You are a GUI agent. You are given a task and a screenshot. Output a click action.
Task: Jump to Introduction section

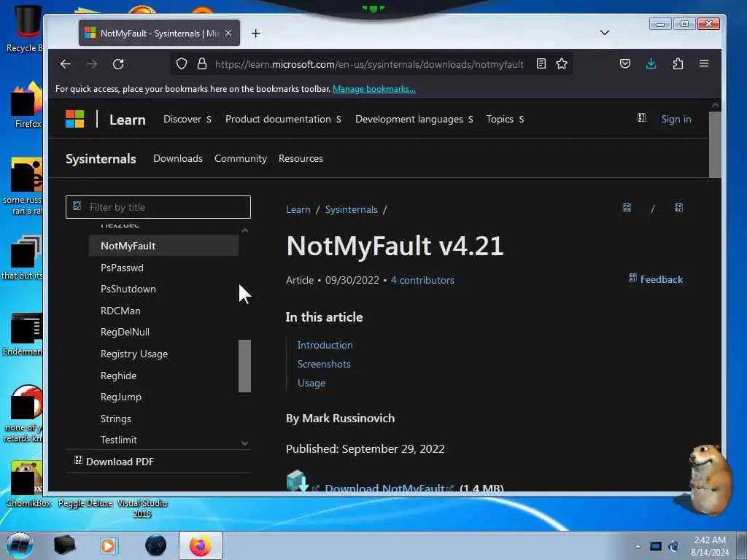325,345
